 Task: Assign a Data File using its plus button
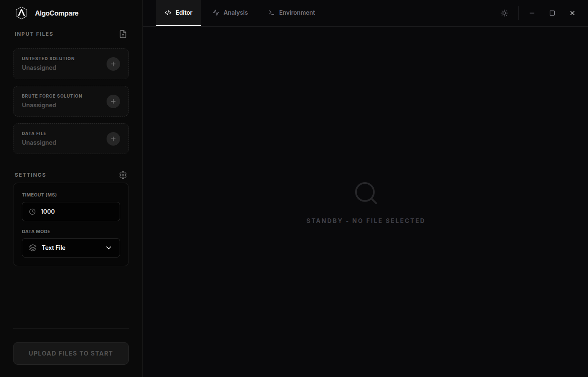[x=113, y=139]
